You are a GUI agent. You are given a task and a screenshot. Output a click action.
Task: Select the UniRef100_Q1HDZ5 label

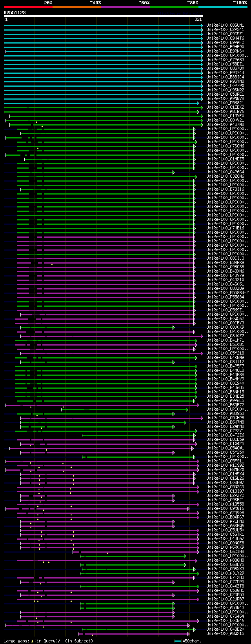point(225,159)
